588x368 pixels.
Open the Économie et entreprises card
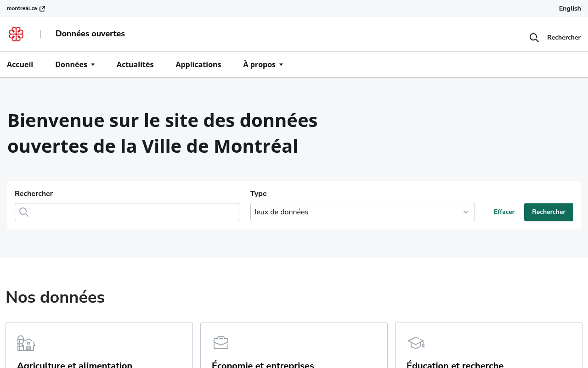(x=294, y=345)
